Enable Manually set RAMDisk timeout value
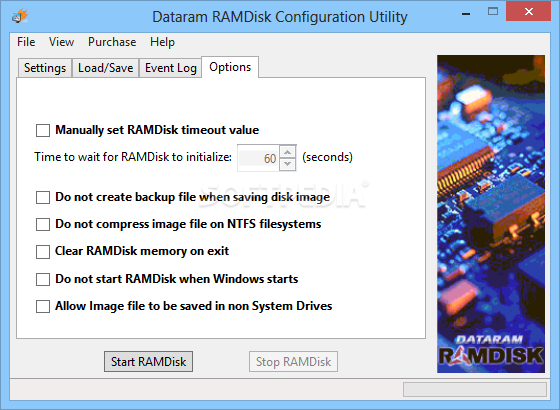The width and height of the screenshot is (560, 410). (x=43, y=130)
